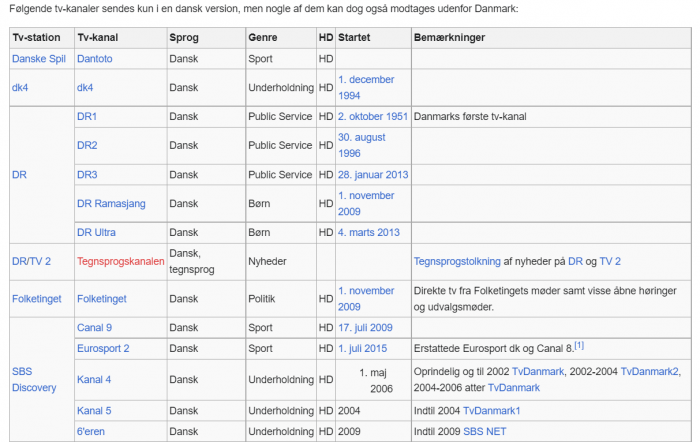Click Folketinget link in Tv-kanal column
The image size is (700, 442).
(x=102, y=299)
